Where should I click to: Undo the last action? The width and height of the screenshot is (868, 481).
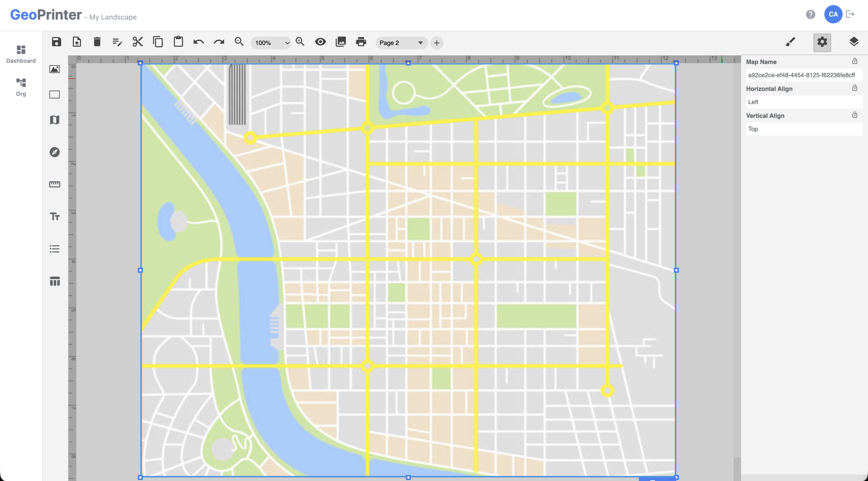pos(198,42)
